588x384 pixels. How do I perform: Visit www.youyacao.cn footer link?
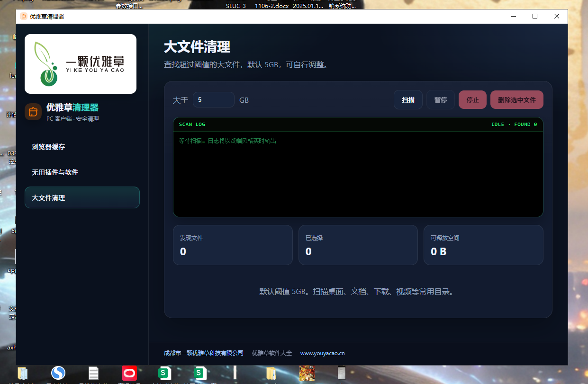click(x=323, y=353)
